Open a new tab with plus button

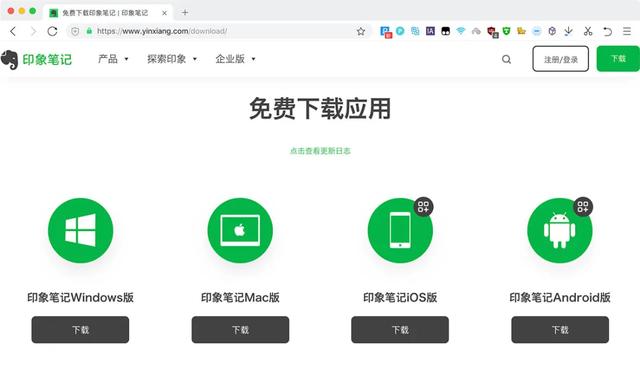point(185,13)
